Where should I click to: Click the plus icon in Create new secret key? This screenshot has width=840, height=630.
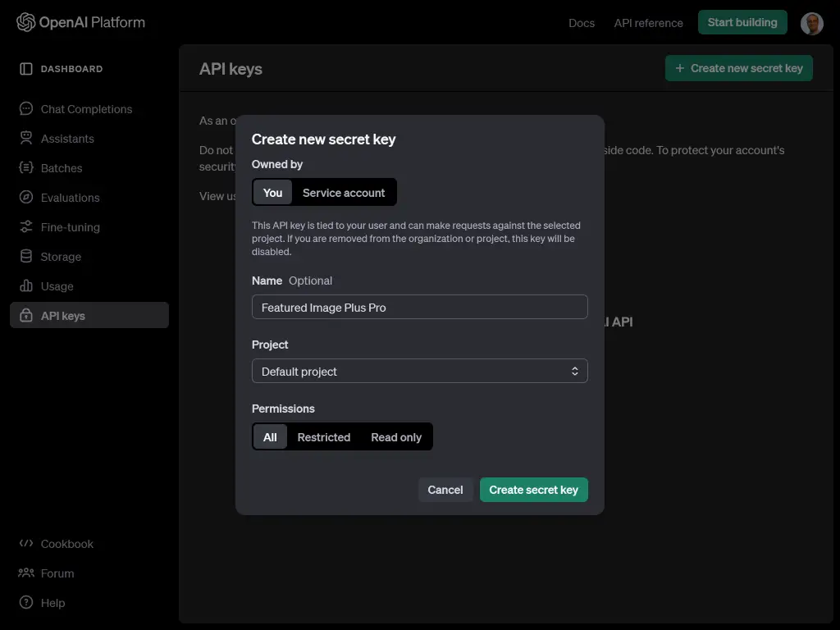[x=679, y=69]
